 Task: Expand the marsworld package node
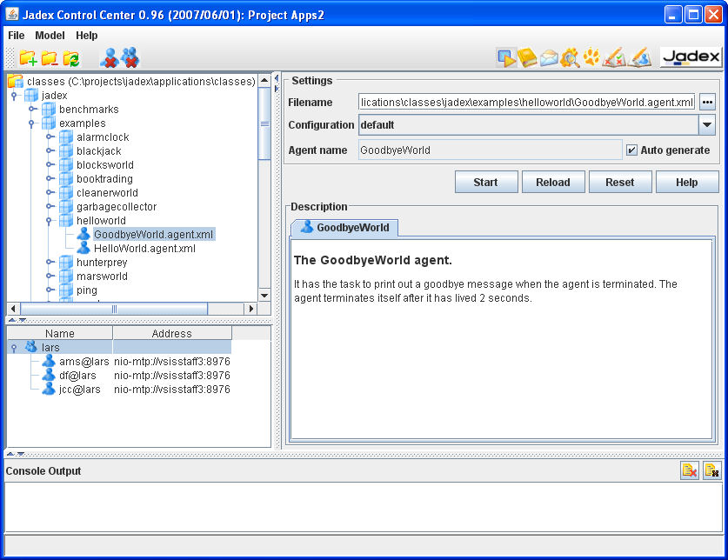(x=50, y=276)
